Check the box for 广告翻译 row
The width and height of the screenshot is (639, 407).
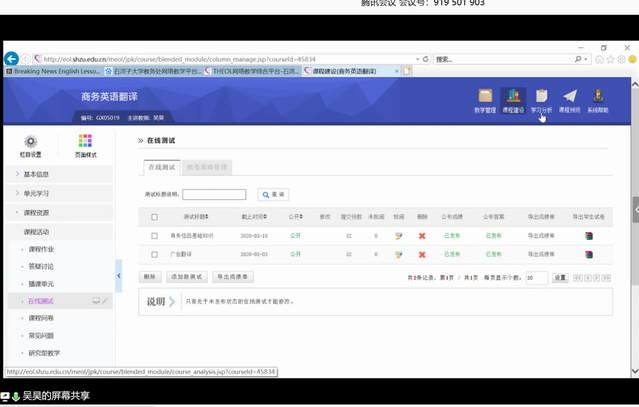pyautogui.click(x=154, y=255)
